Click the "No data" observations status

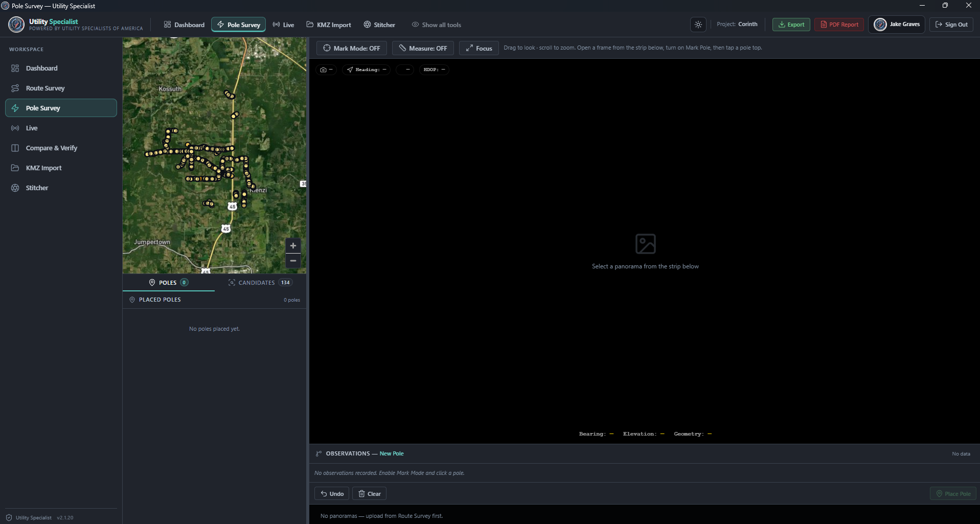click(961, 453)
